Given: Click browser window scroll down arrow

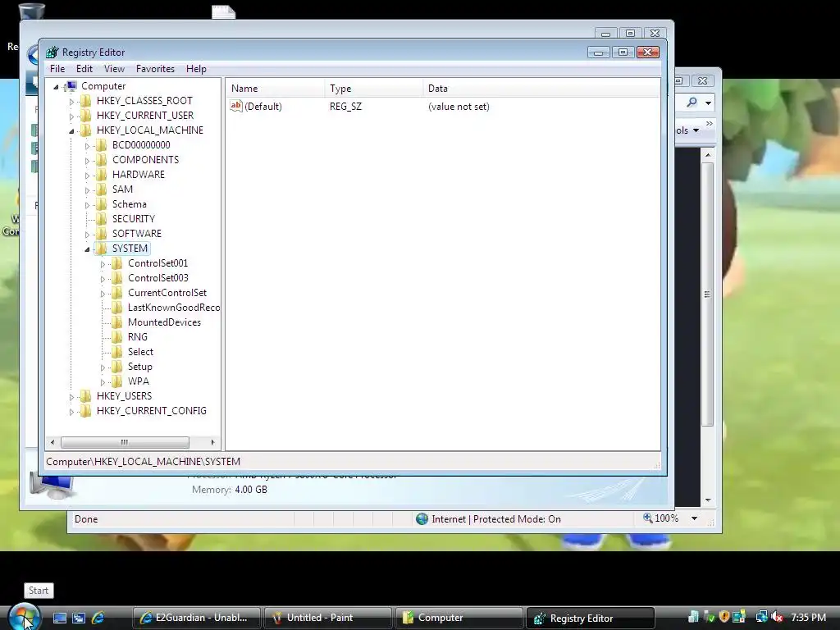Looking at the screenshot, I should click(708, 500).
